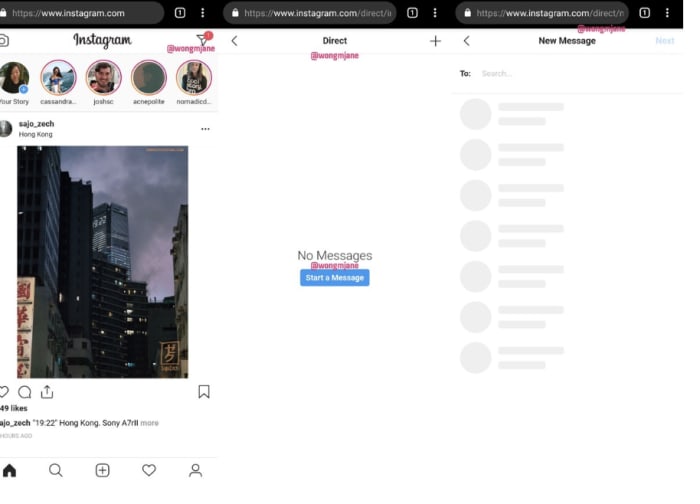View nomadicd story
This screenshot has width=700, height=504.
pyautogui.click(x=194, y=78)
